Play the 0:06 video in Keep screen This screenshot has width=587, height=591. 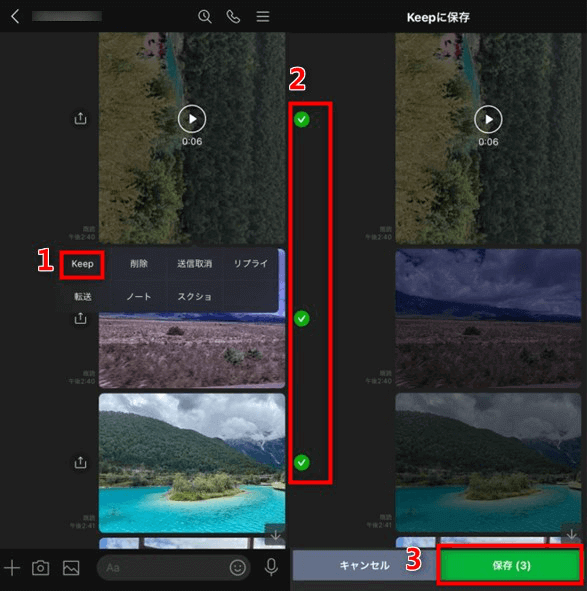(488, 119)
